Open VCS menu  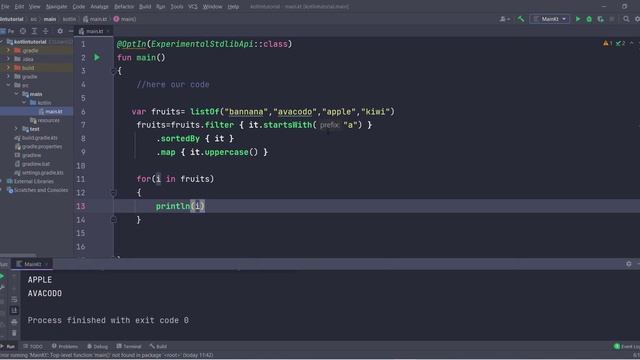193,7
